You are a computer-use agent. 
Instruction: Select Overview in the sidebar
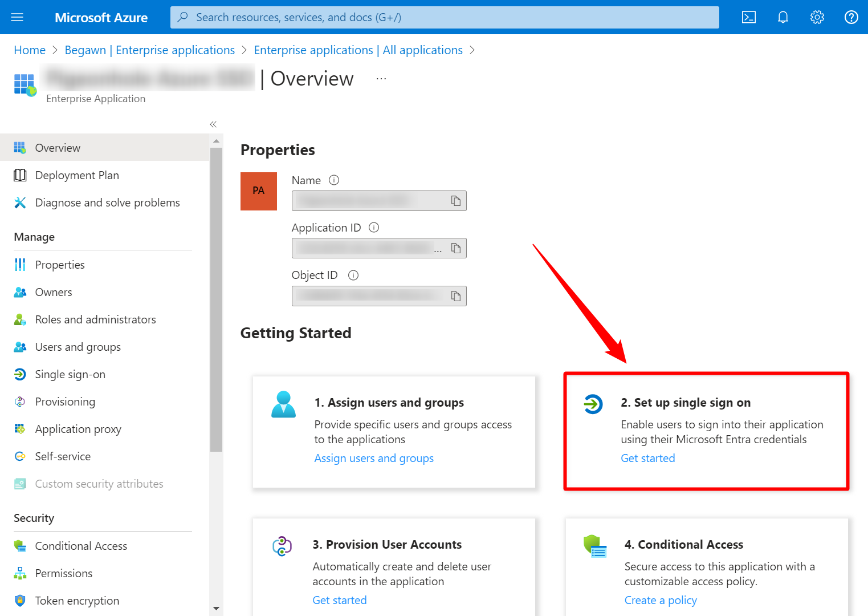click(x=105, y=148)
